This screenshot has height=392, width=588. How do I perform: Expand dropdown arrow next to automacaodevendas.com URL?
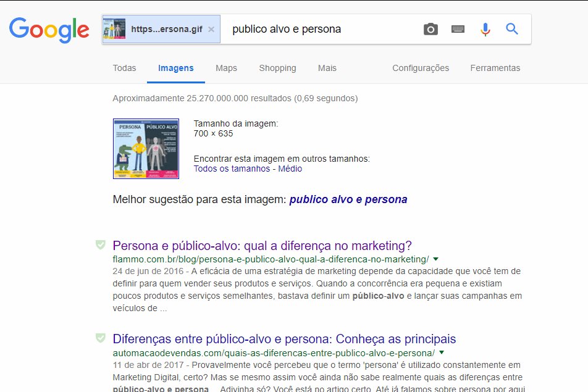tap(442, 353)
